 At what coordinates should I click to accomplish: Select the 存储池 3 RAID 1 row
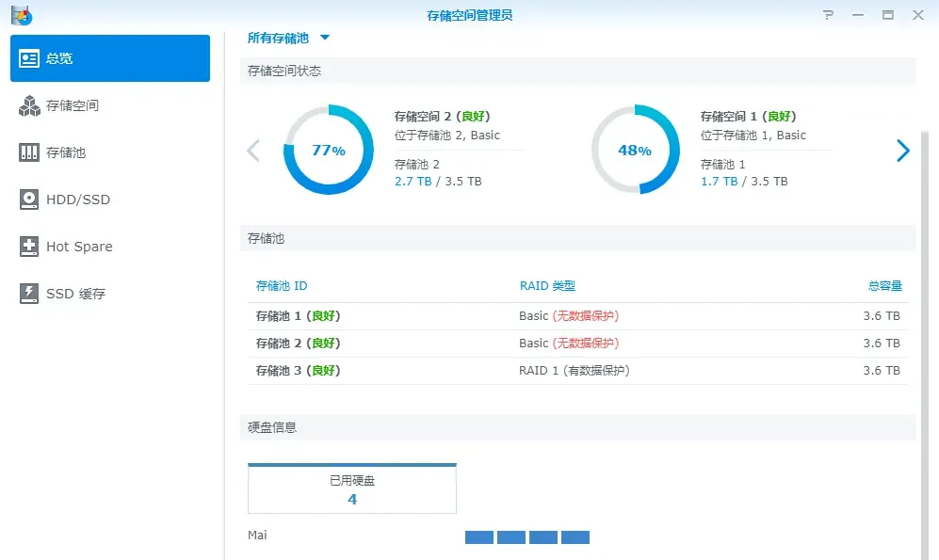pyautogui.click(x=577, y=371)
